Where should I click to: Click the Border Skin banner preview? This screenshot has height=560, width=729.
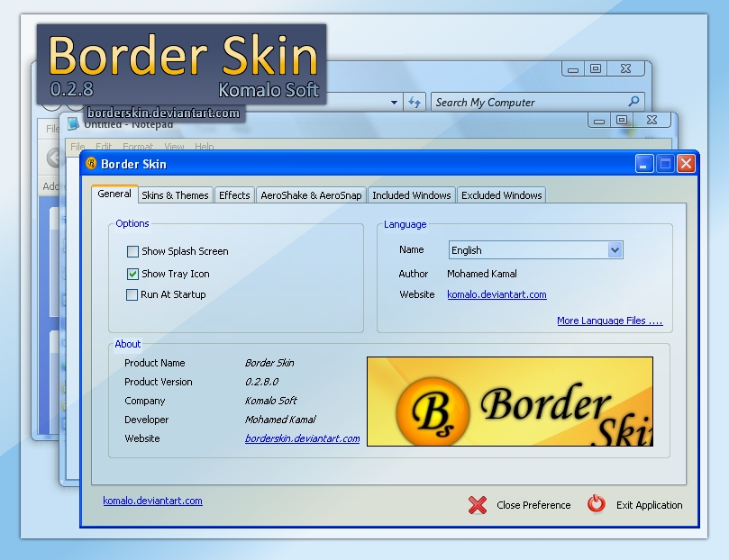pyautogui.click(x=510, y=401)
